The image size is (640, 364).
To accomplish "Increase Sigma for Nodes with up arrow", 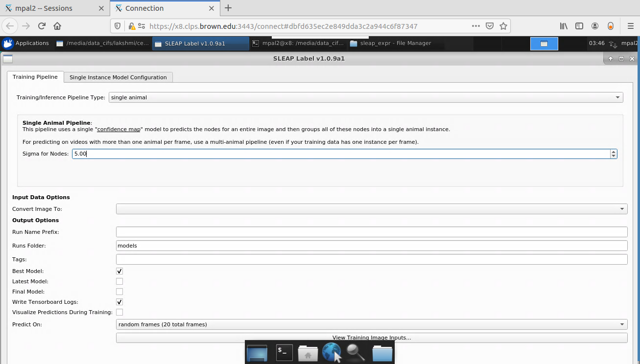I will click(614, 152).
